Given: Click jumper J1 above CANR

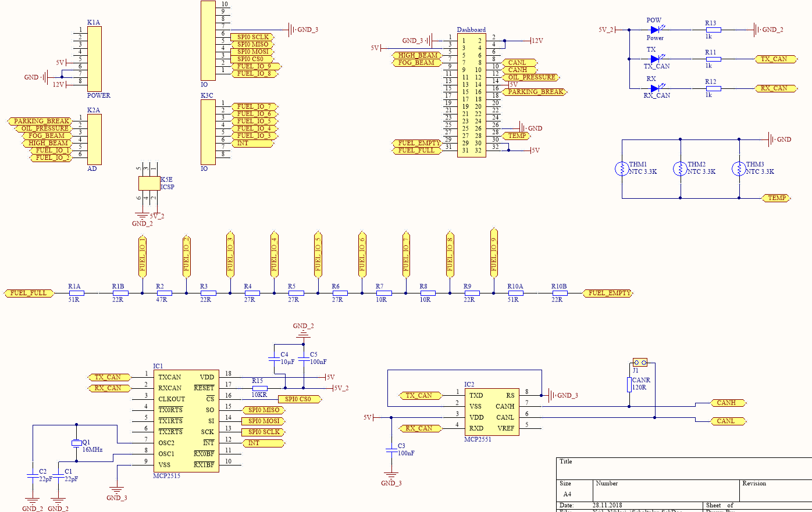Looking at the screenshot, I should (x=639, y=362).
